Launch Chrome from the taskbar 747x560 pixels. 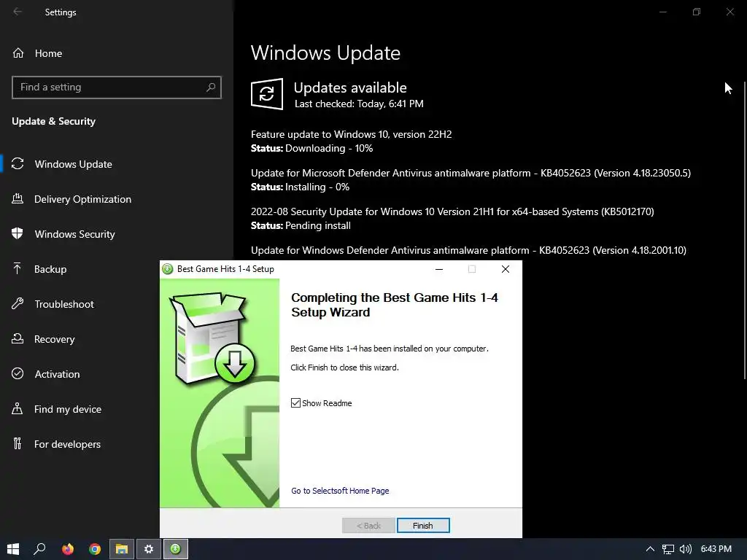tap(95, 549)
